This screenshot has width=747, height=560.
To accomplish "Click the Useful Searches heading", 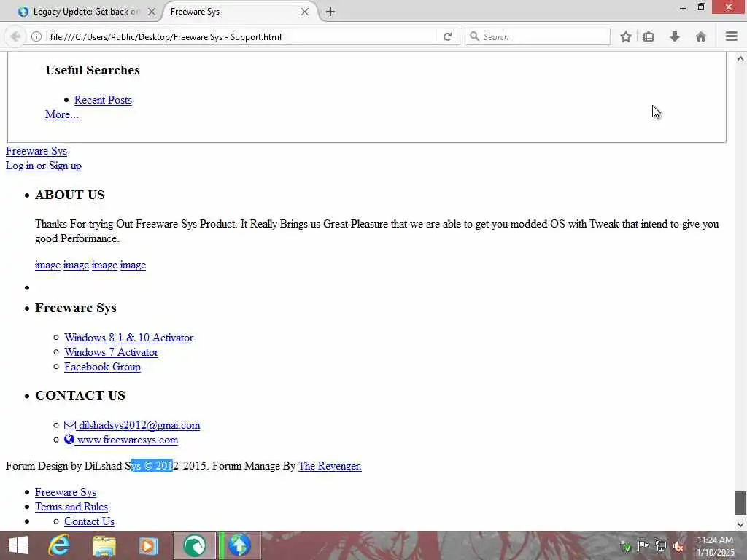I will [93, 70].
